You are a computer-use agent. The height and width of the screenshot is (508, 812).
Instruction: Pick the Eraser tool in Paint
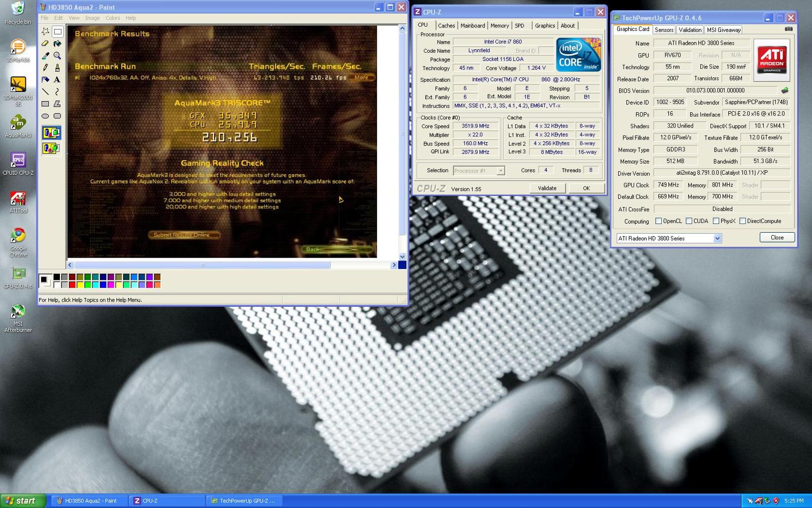[x=45, y=44]
